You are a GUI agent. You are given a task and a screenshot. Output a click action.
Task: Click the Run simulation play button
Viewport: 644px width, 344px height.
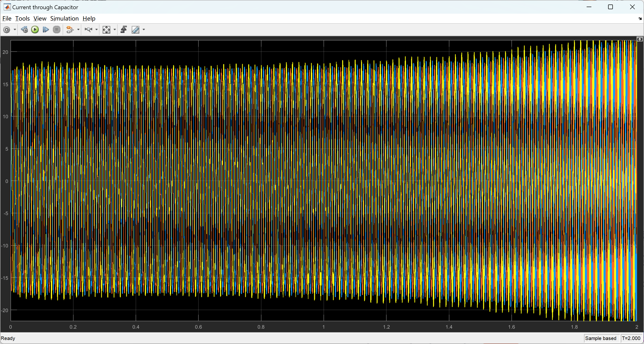pos(35,29)
